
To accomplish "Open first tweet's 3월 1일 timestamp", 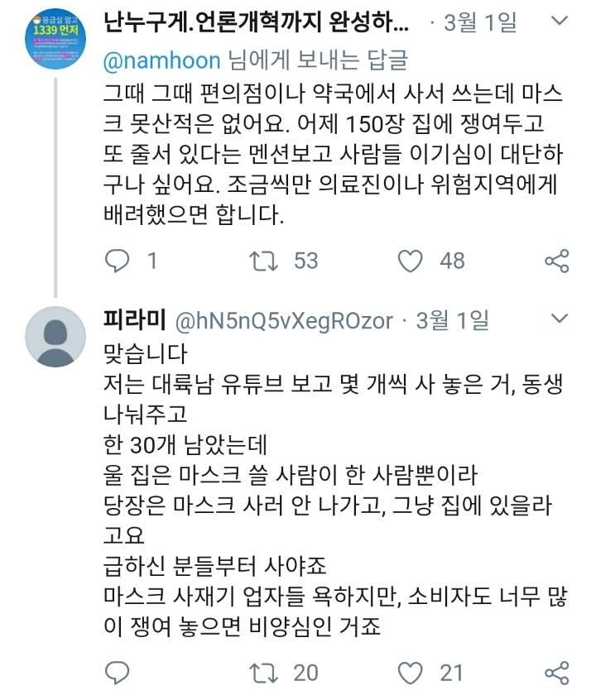I will click(480, 22).
